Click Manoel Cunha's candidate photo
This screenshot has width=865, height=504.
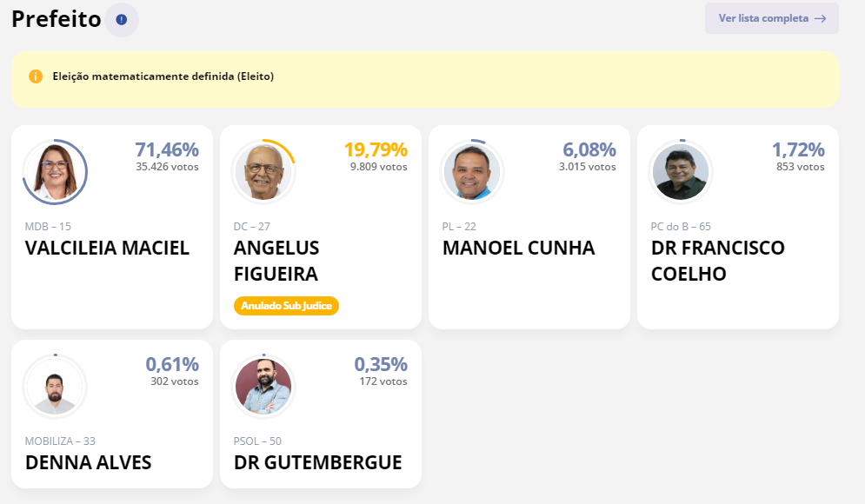pos(472,172)
